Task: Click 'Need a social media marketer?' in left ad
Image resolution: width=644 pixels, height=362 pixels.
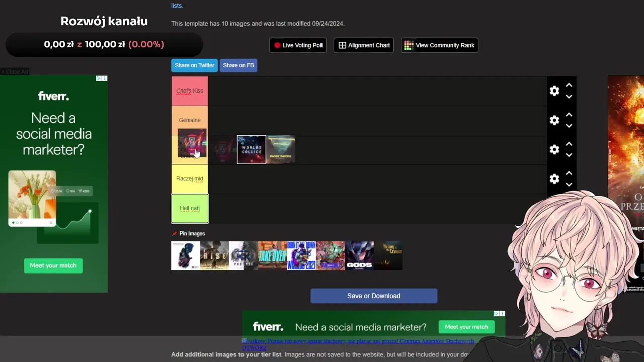Action: point(53,134)
